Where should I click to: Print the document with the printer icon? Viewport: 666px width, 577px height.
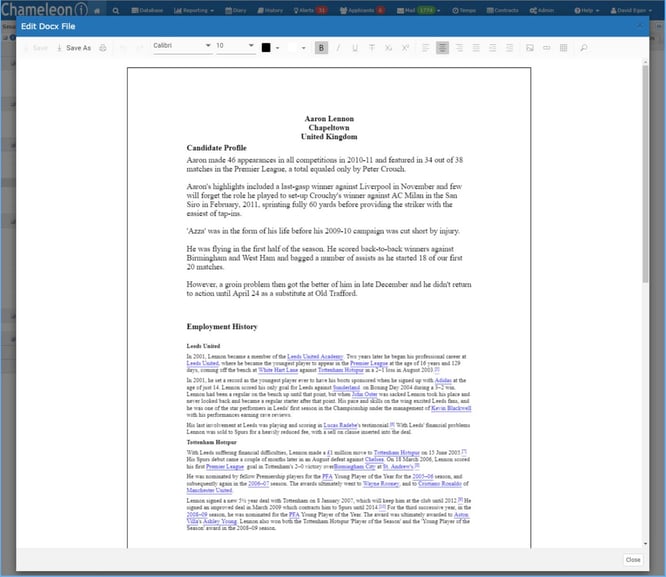(103, 48)
